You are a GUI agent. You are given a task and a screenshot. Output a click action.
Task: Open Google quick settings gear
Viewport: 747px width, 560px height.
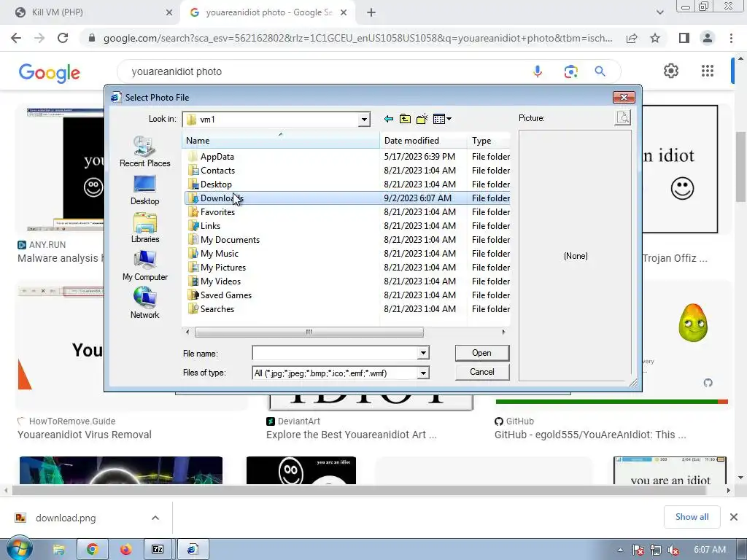(671, 71)
